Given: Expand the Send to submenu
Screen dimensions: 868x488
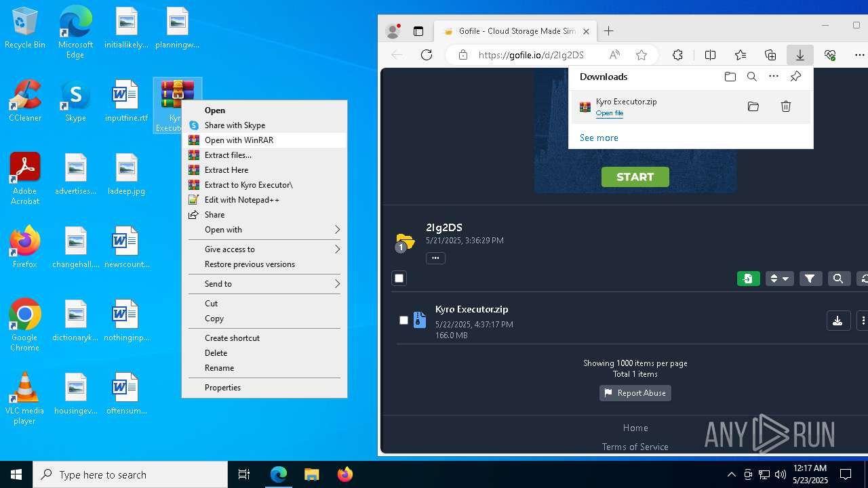Looking at the screenshot, I should pos(264,284).
